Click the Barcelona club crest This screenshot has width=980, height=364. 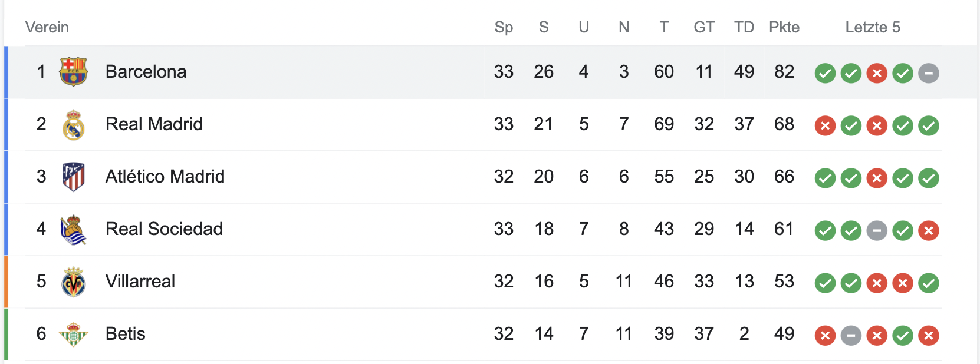[74, 72]
